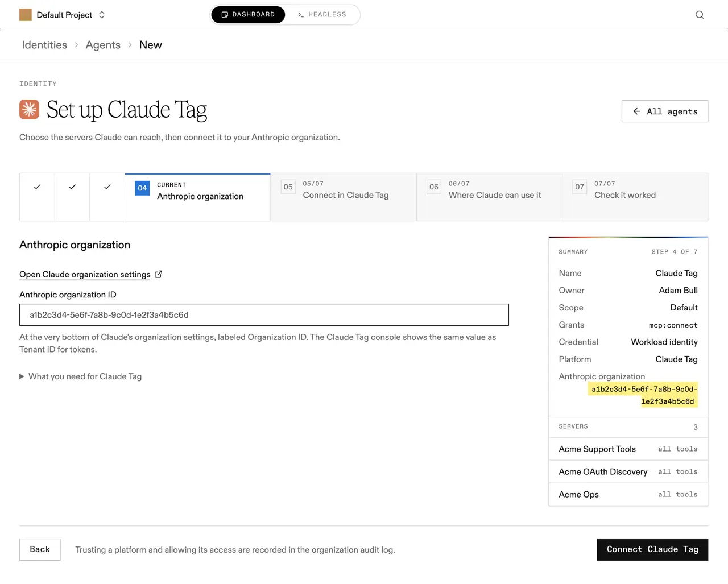This screenshot has height=584, width=728.
Task: Click the Adam Bull owner value
Action: tap(678, 290)
